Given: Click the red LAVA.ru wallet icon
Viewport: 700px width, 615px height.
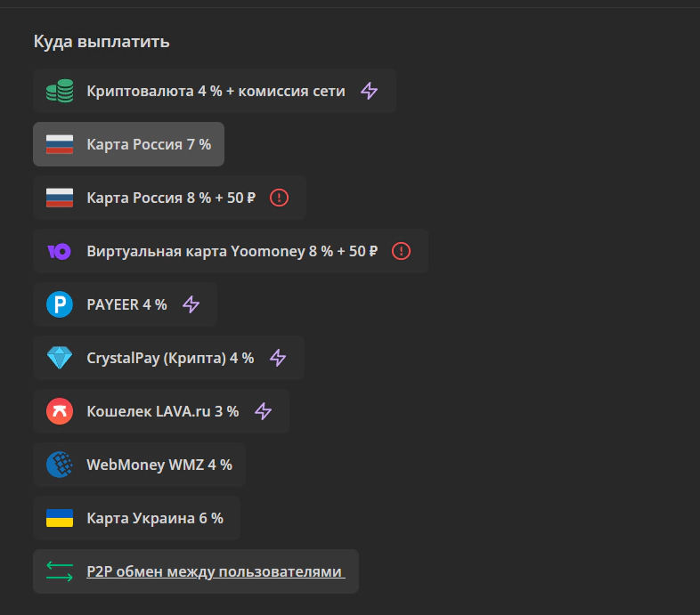Looking at the screenshot, I should tap(60, 411).
